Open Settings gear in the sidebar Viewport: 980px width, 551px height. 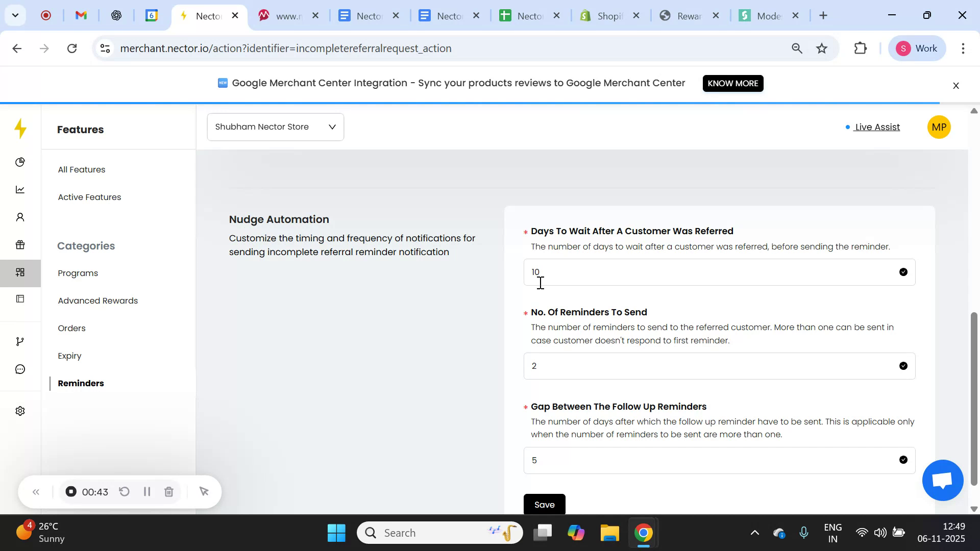tap(20, 411)
